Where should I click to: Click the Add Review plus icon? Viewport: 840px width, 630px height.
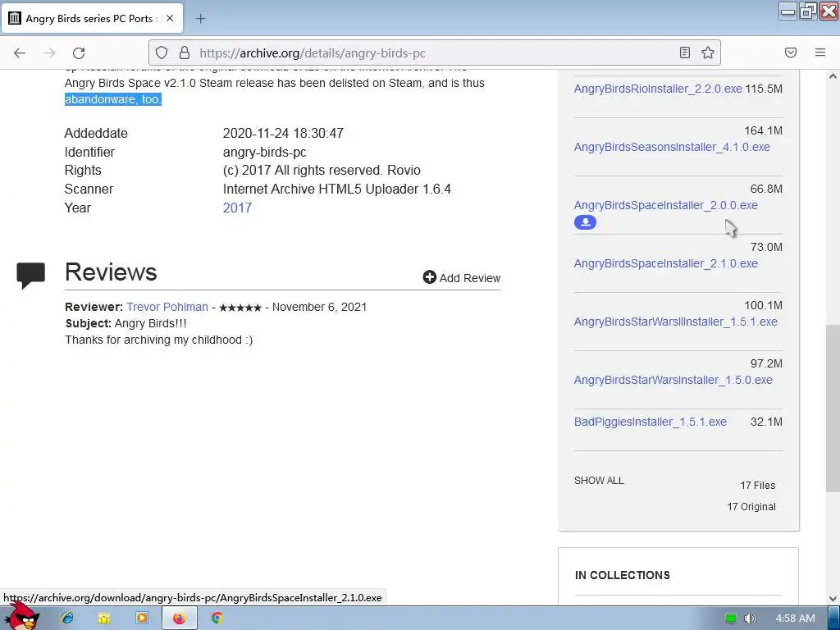pos(429,277)
